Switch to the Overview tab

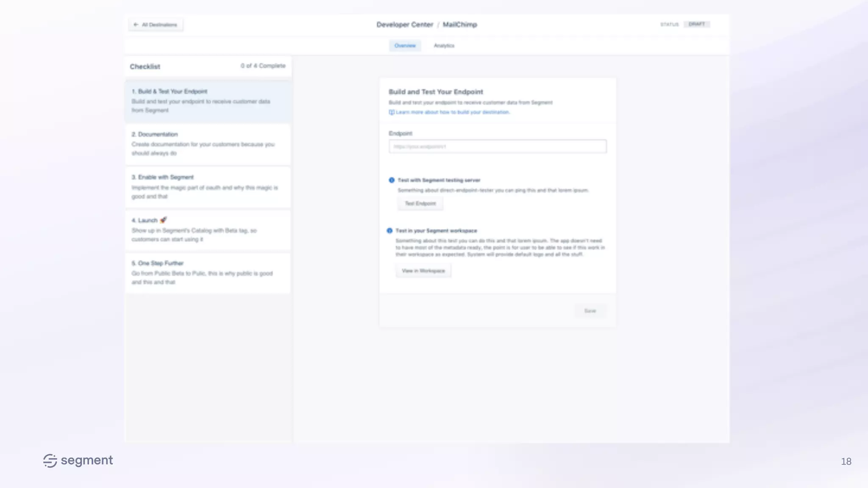pyautogui.click(x=405, y=45)
